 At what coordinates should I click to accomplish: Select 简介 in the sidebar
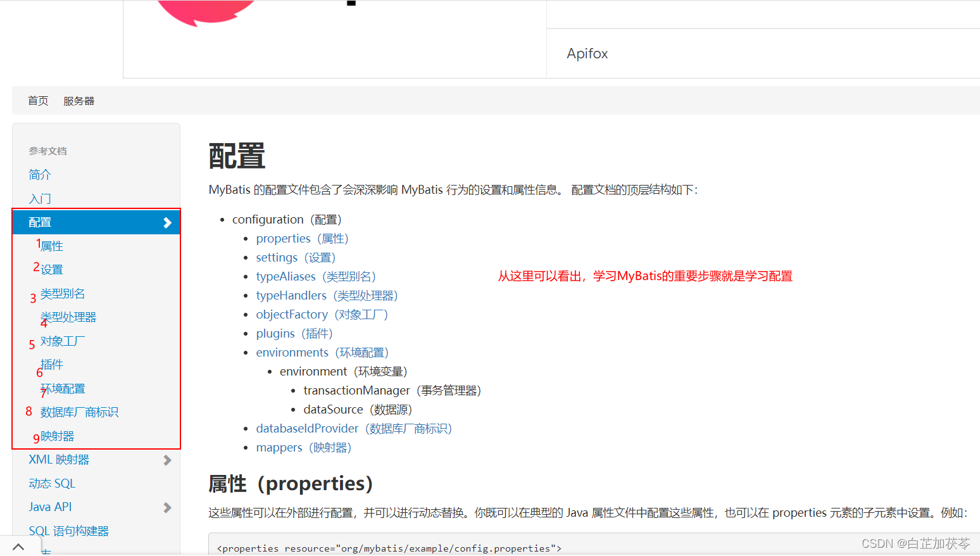coord(39,174)
